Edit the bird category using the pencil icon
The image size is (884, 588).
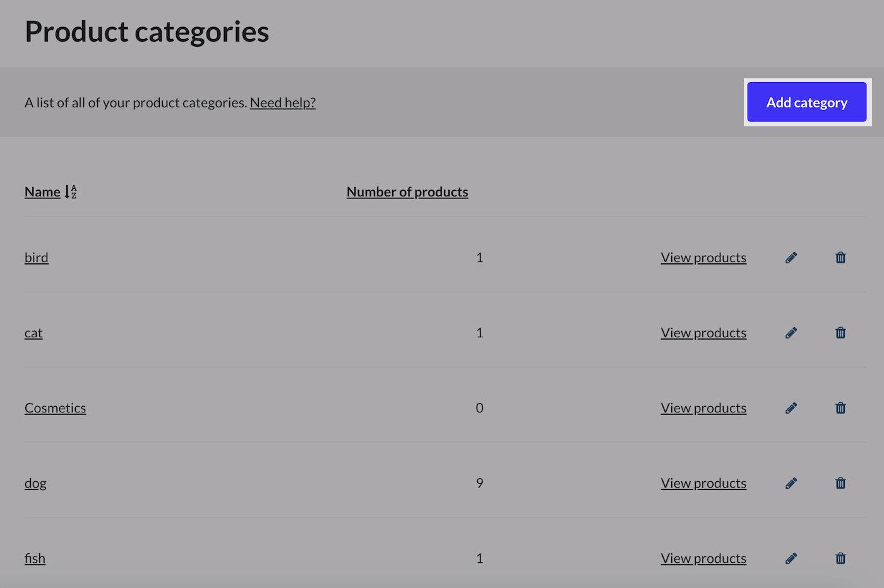pos(791,257)
